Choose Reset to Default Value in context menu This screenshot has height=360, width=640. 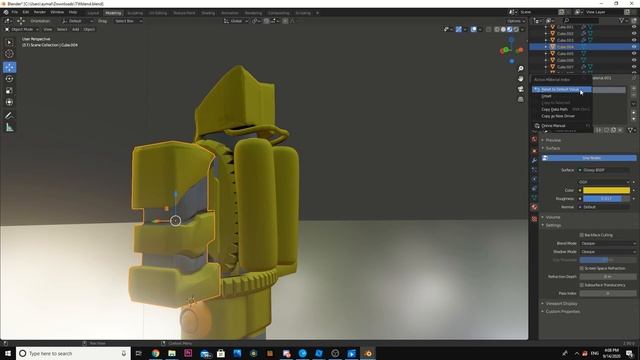point(562,89)
